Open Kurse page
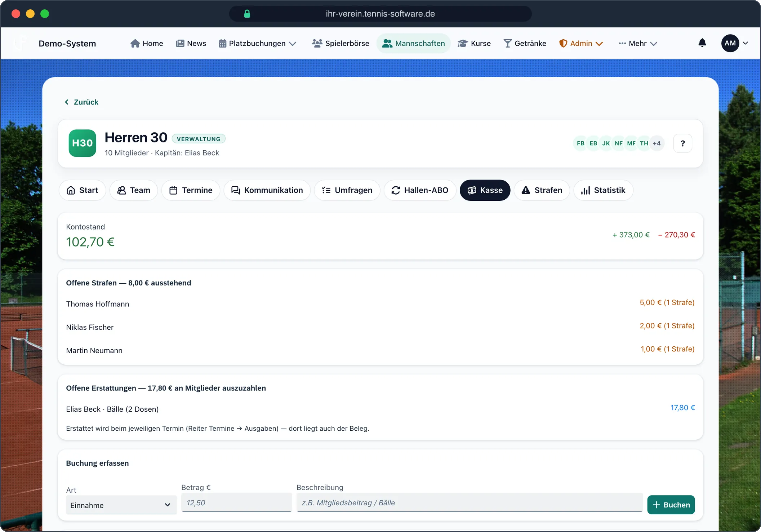Viewport: 761px width, 532px height. tap(474, 43)
